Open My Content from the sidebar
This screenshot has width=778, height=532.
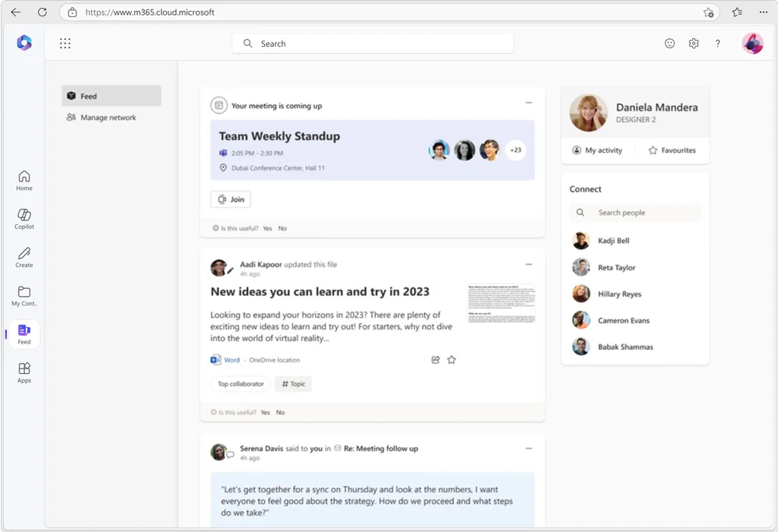coord(23,295)
